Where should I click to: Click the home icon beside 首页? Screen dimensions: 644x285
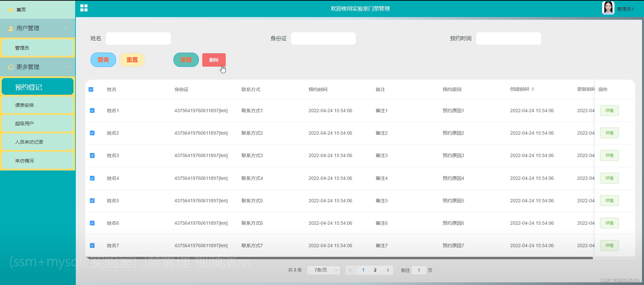pyautogui.click(x=10, y=10)
